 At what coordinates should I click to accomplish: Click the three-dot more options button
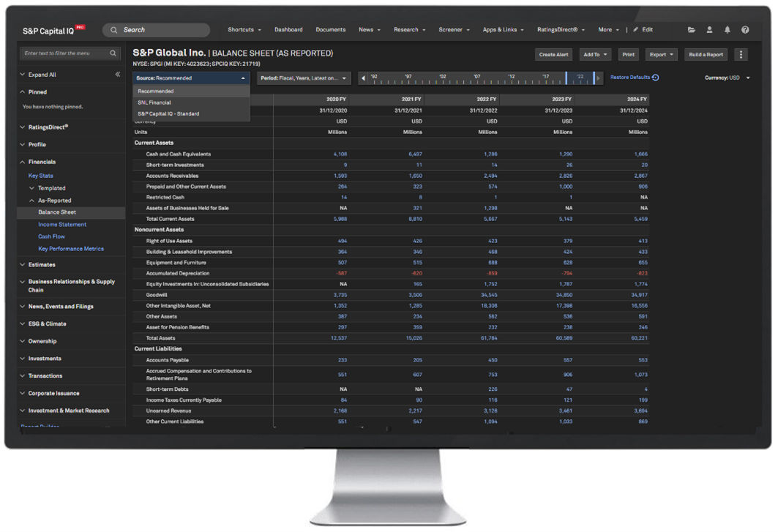point(741,55)
